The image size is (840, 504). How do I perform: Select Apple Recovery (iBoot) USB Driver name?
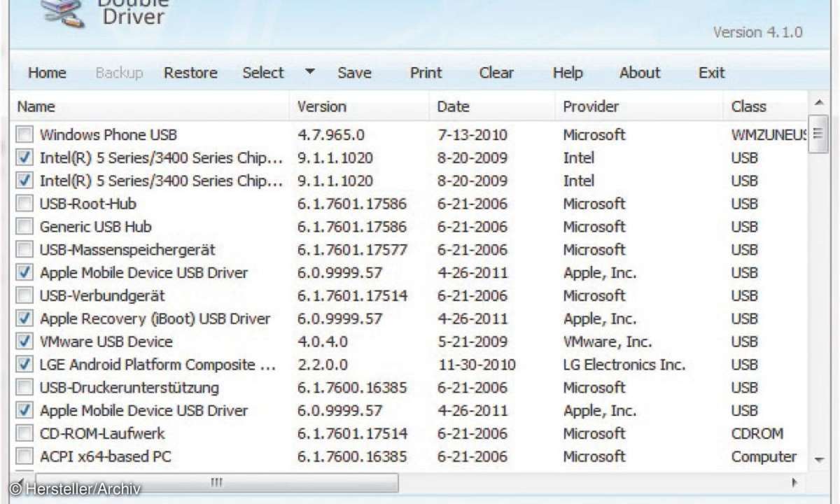pos(155,318)
